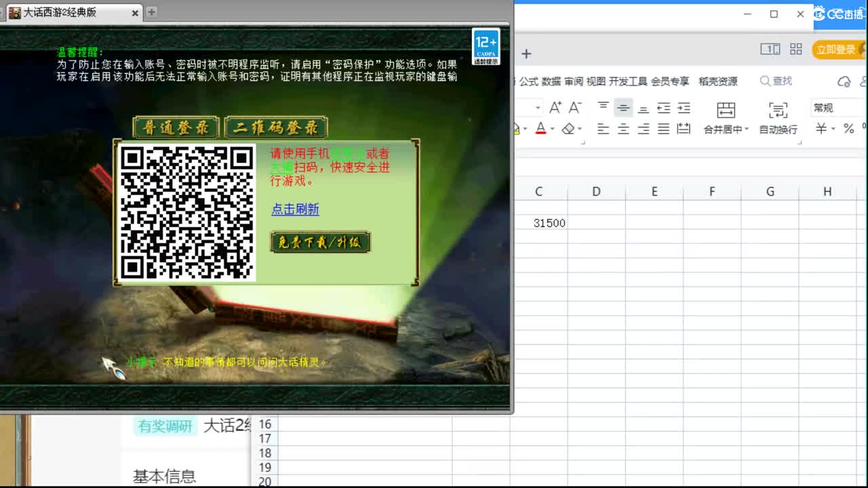
Task: Click the red font color A icon
Action: point(540,128)
